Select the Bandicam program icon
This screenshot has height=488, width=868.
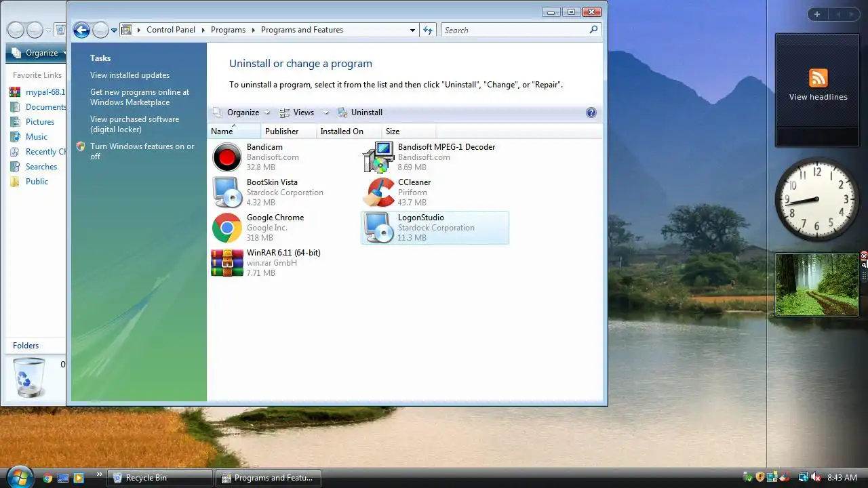coord(226,157)
